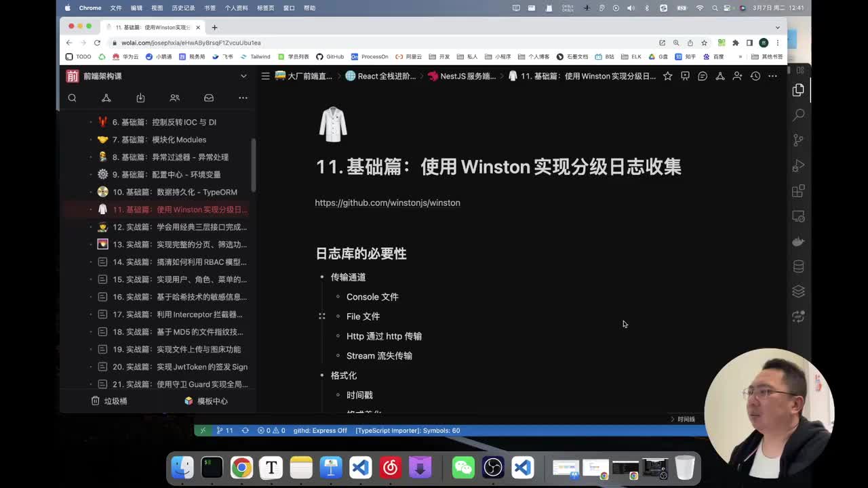The height and width of the screenshot is (488, 868).
Task: Open VS Code Extensions icon
Action: click(798, 191)
